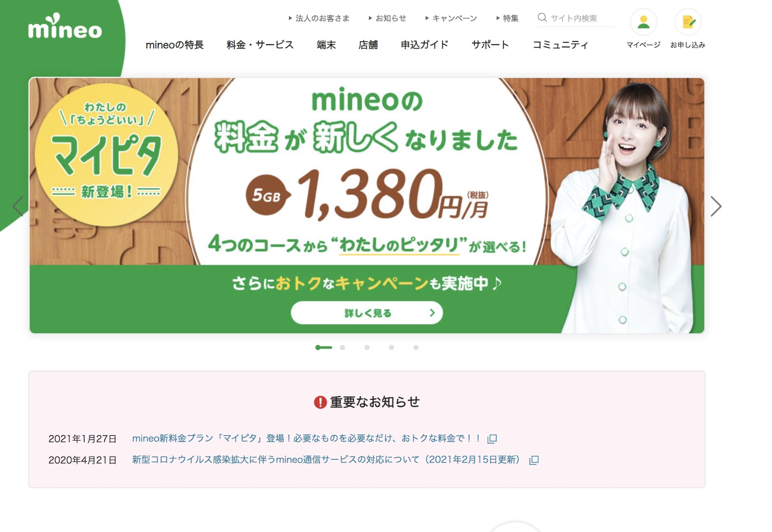Screen dimensions: 772x532
Task: Click the お申し込み application form icon
Action: click(688, 22)
